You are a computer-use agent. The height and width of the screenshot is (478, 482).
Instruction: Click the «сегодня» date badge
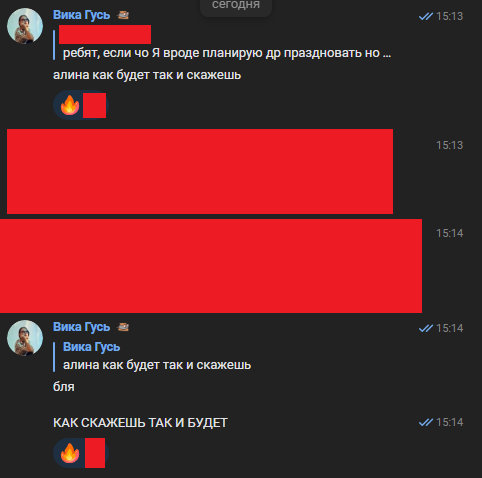[236, 5]
